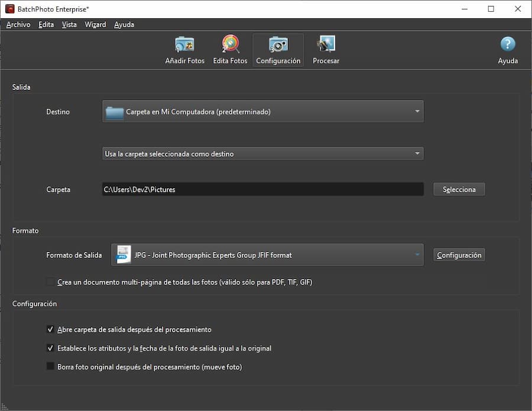The height and width of the screenshot is (411, 532).
Task: Click the BatchPhoto app icon in title bar
Action: [9, 9]
